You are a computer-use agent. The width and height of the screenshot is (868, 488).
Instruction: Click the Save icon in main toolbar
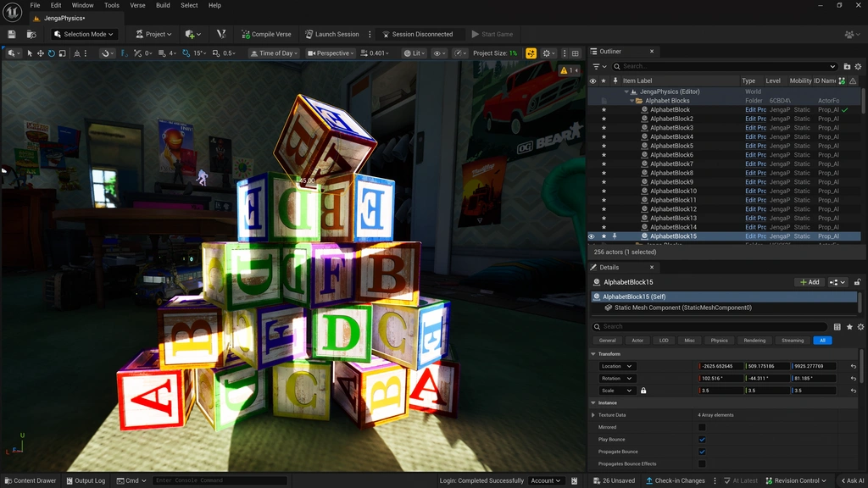(12, 35)
